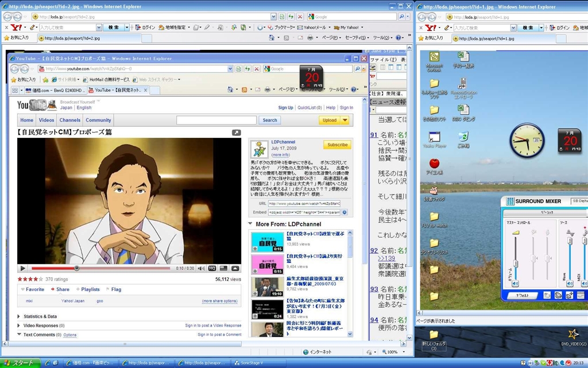Viewport: 588px width, 368px height.
Task: Click the LDPchannel name link
Action: pyautogui.click(x=283, y=142)
